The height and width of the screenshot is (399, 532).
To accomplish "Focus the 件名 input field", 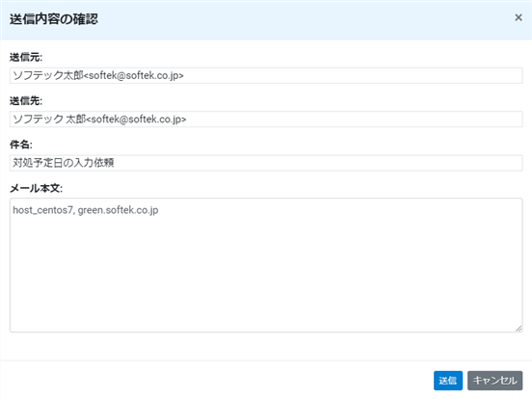I will tap(266, 163).
